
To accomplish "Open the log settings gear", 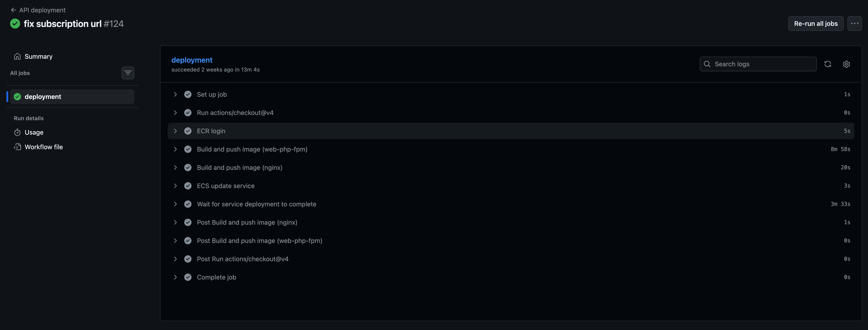I will click(x=846, y=64).
